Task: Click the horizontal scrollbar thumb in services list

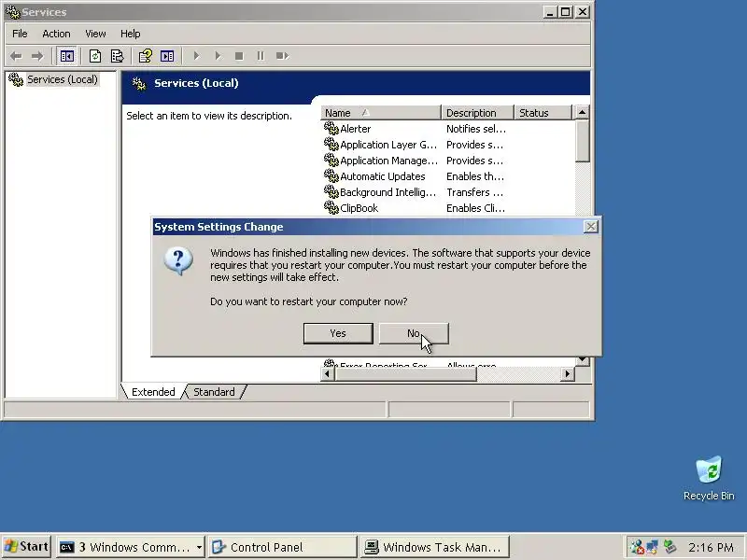Action: point(405,374)
